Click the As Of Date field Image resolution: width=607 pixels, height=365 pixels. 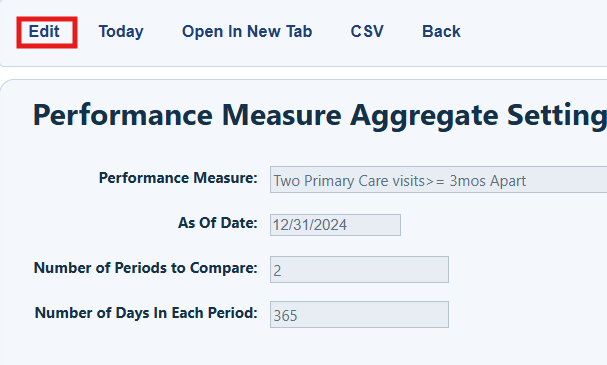tap(335, 225)
